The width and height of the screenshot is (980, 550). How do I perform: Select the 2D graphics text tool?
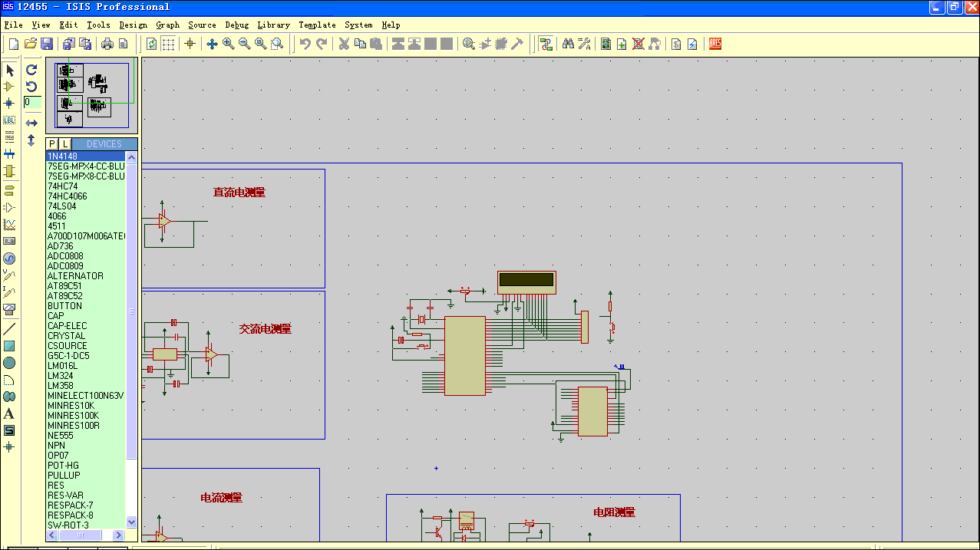9,413
